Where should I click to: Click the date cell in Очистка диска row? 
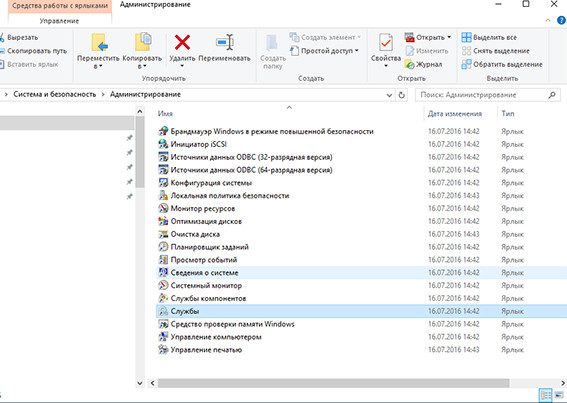tap(453, 234)
